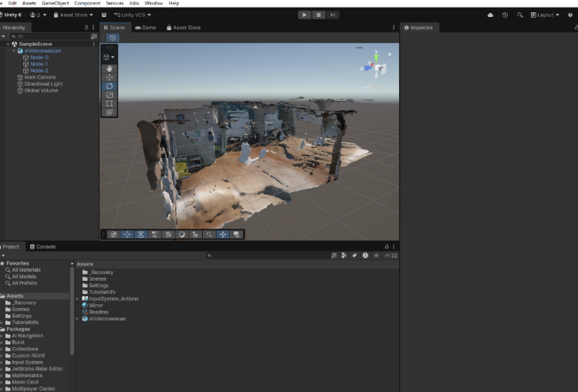
Task: Select the Rect transform tool
Action: [x=110, y=103]
